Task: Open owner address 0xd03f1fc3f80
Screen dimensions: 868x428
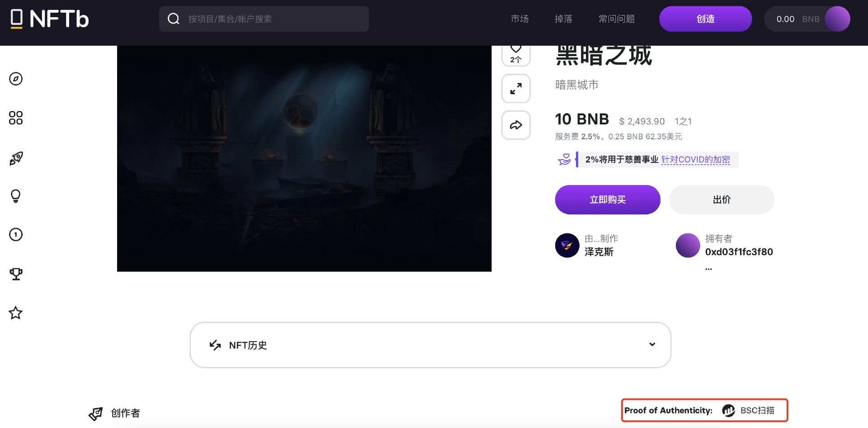Action: 739,252
